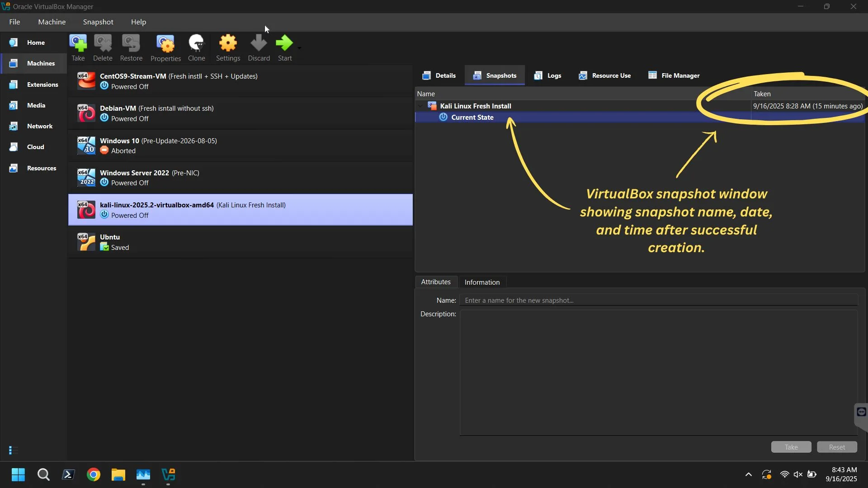Open VM Settings with the gear icon
868x488 pixels.
[x=228, y=45]
